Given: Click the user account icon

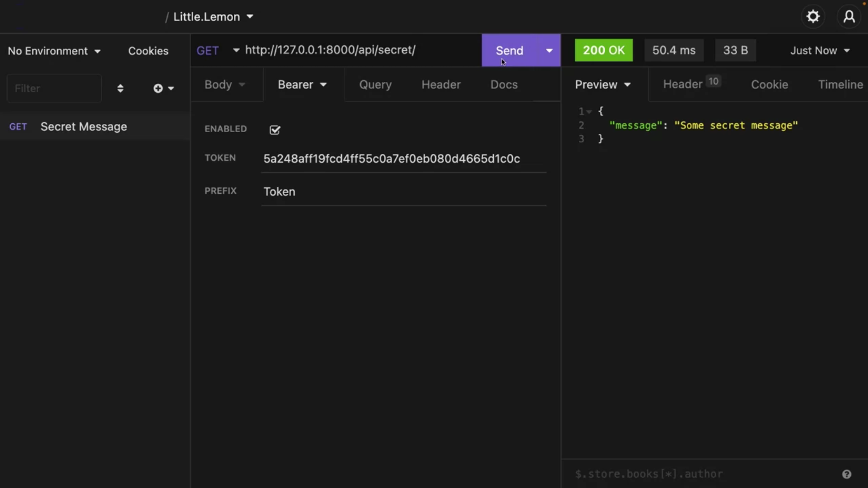Looking at the screenshot, I should [849, 17].
